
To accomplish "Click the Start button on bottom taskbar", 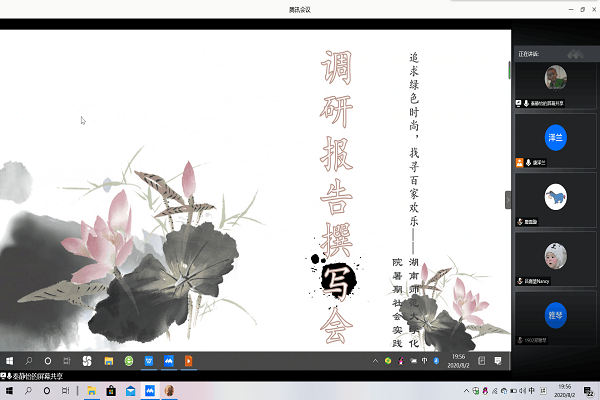I will tap(9, 389).
